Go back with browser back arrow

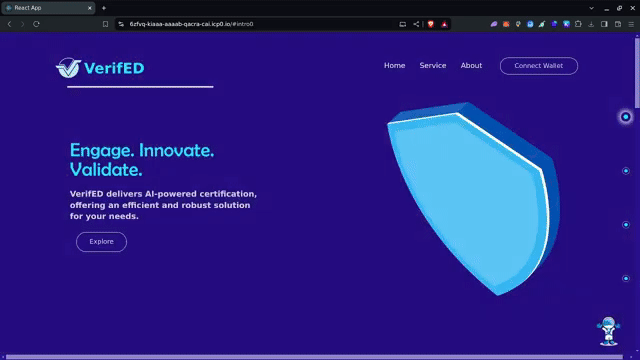(x=9, y=24)
